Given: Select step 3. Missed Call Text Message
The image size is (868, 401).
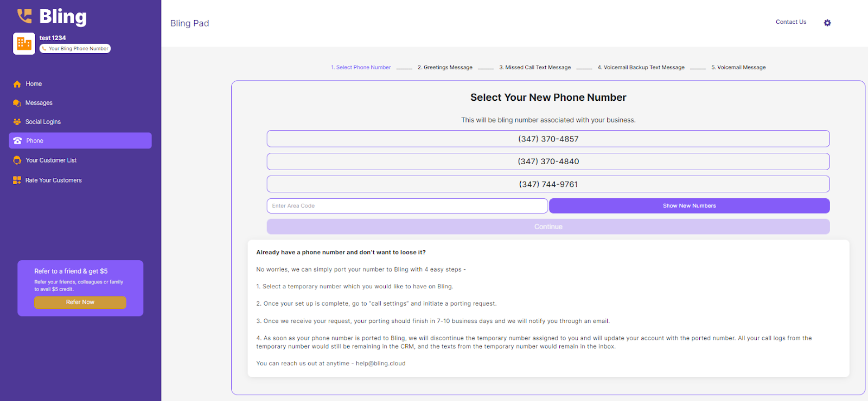Looking at the screenshot, I should coord(535,68).
